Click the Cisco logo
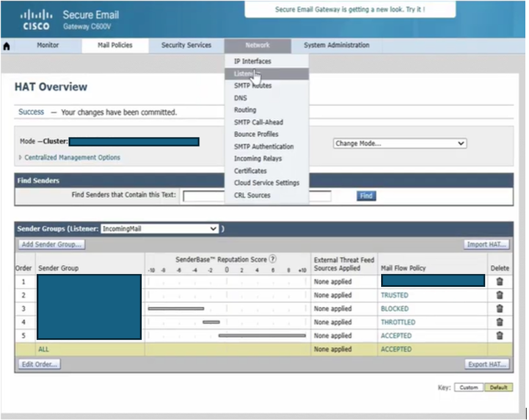This screenshot has height=420, width=529. [x=36, y=20]
